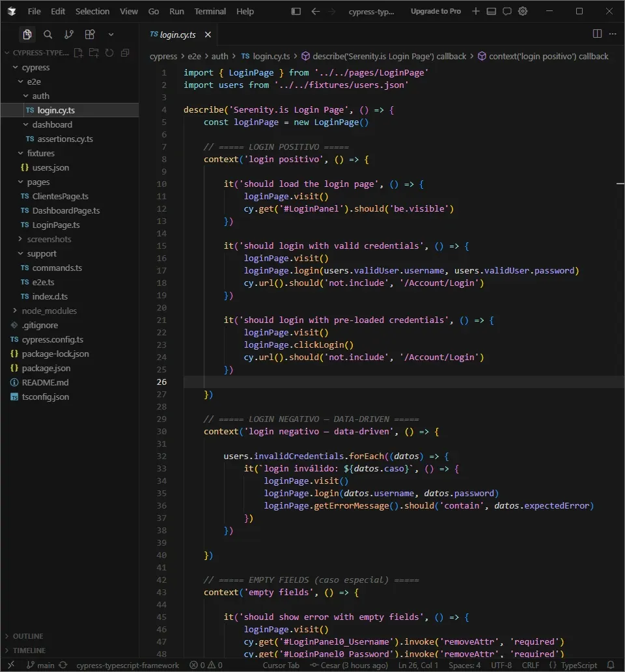Collapse the cypress folder

tap(70, 67)
